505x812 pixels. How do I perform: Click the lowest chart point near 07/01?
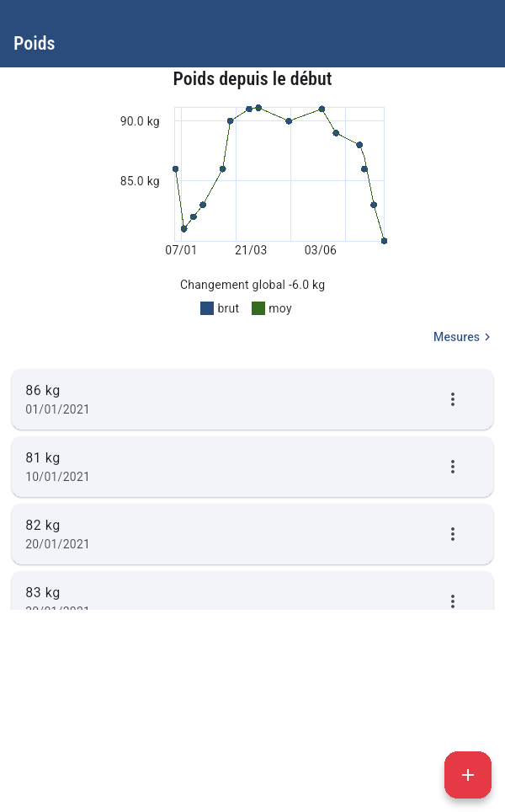pos(183,229)
